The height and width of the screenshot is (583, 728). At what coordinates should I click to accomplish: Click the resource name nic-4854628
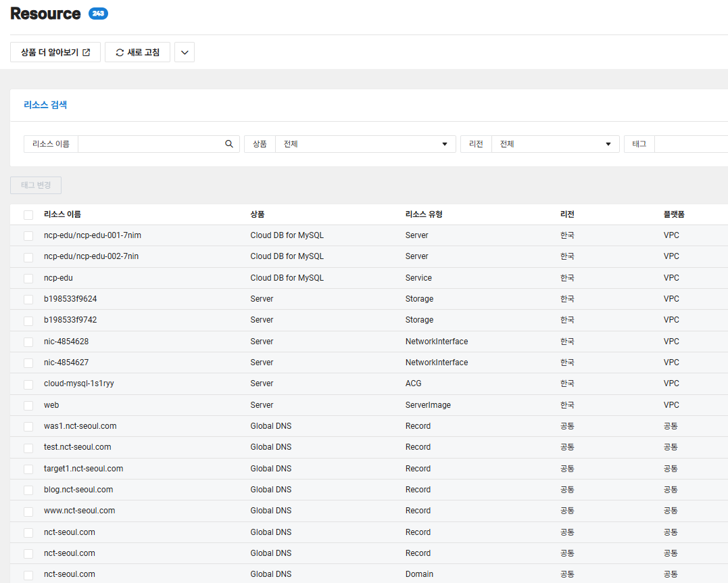(66, 342)
